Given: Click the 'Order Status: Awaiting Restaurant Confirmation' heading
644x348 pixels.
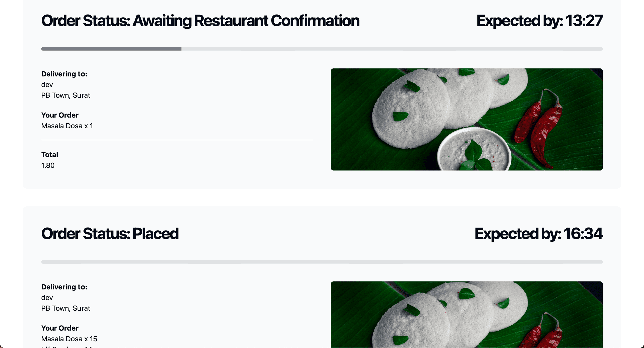Looking at the screenshot, I should coord(200,21).
